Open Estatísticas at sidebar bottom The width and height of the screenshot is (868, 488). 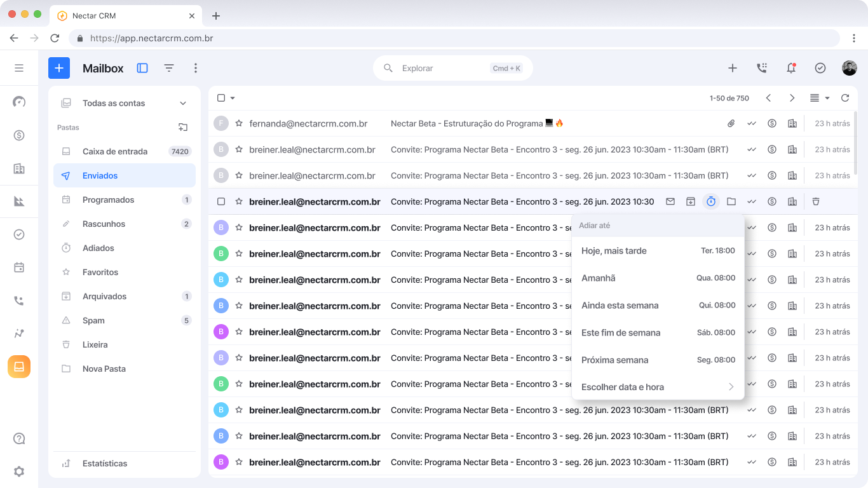click(x=125, y=463)
